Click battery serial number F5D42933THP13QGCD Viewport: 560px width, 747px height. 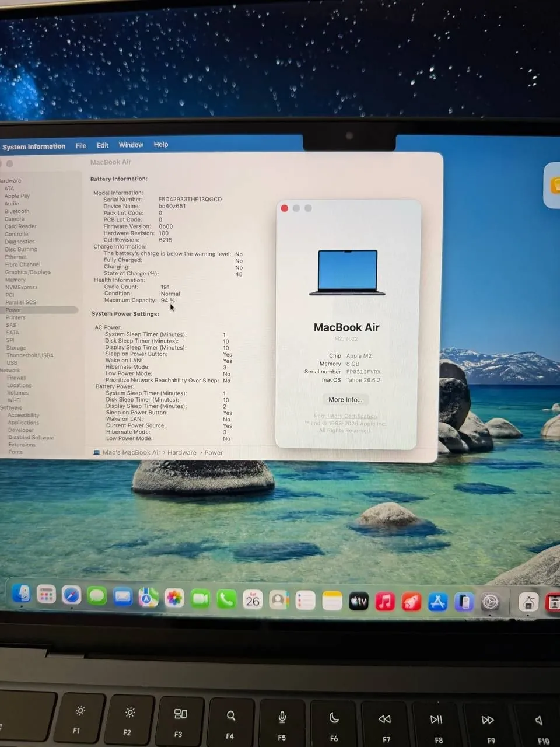tap(190, 199)
